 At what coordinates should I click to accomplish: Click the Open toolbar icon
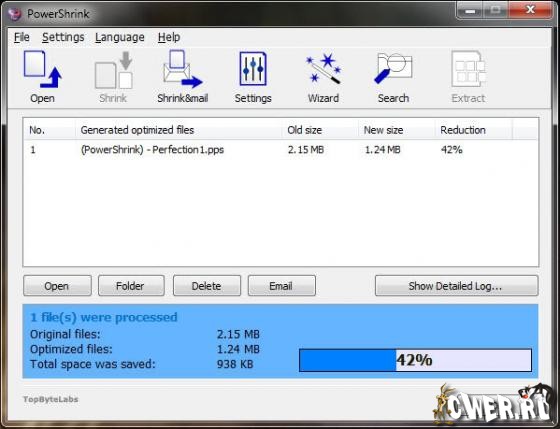coord(42,69)
